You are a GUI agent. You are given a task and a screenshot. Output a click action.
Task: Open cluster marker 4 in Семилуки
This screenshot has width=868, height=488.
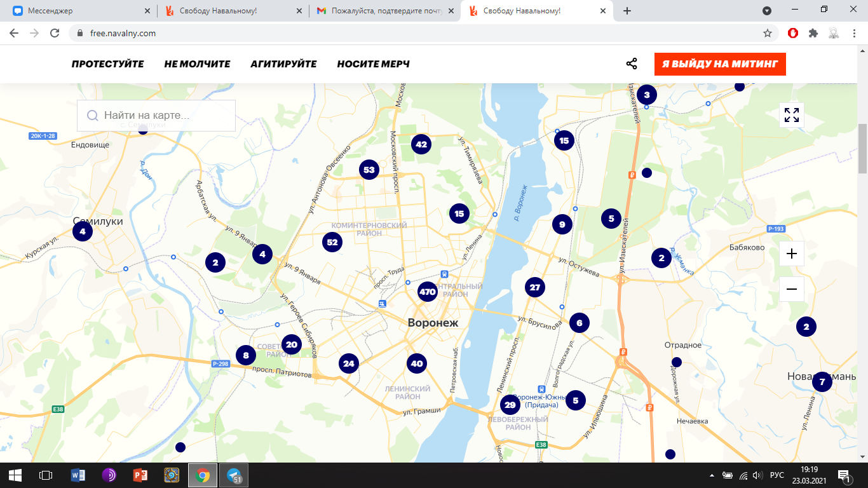click(x=82, y=232)
